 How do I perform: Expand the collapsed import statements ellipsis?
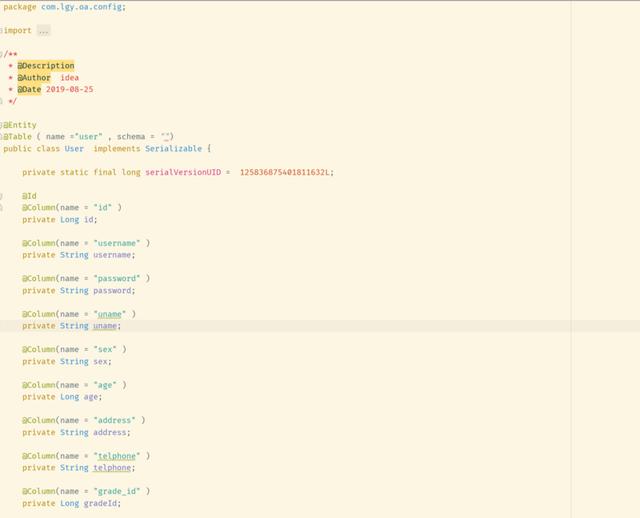43,31
